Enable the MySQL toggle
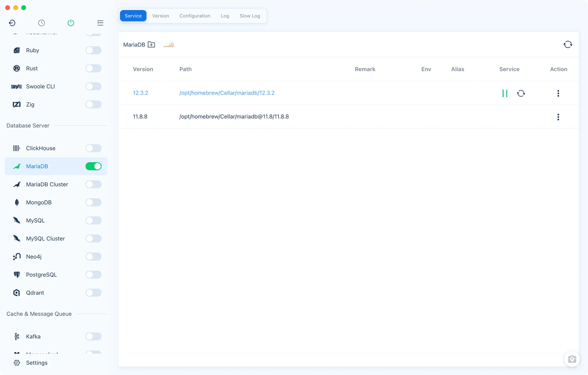The height and width of the screenshot is (375, 588). tap(94, 221)
